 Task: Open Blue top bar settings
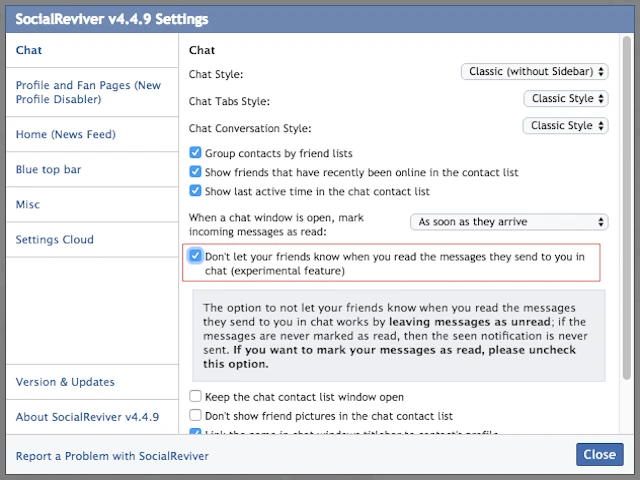(x=49, y=170)
